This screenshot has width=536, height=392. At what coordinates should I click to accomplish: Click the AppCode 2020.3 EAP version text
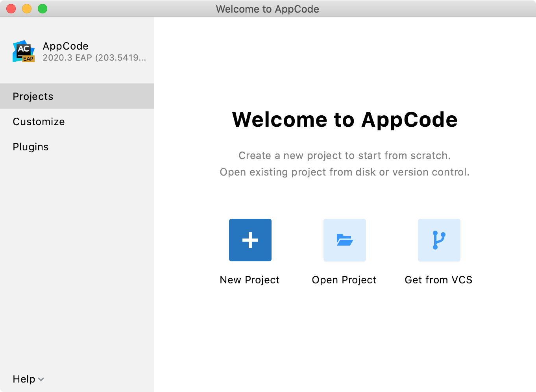coord(94,57)
